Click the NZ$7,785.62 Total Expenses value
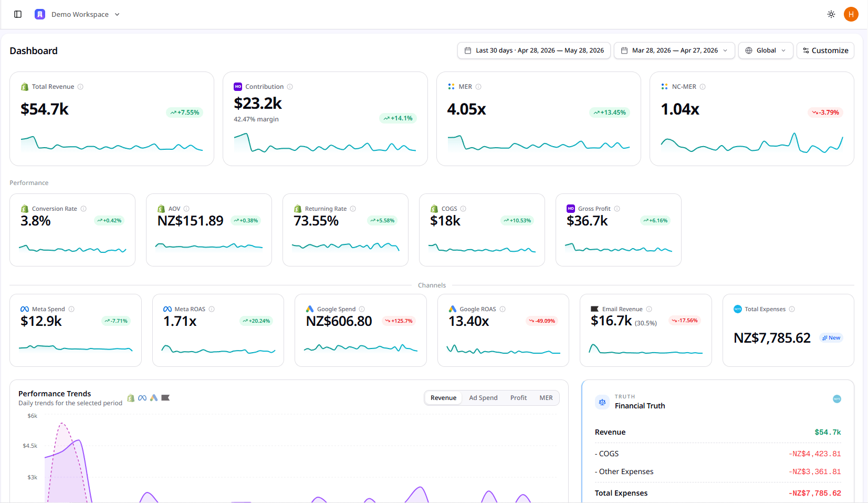This screenshot has width=868, height=503. (x=772, y=338)
